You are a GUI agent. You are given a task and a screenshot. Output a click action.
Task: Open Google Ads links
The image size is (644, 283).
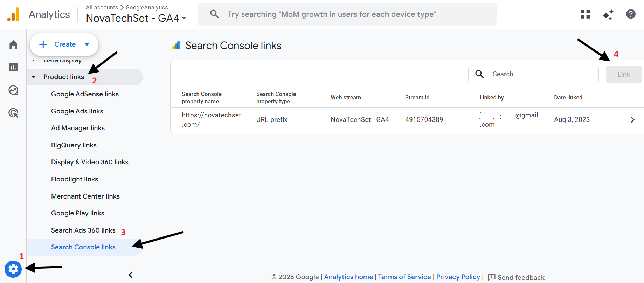coord(77,111)
